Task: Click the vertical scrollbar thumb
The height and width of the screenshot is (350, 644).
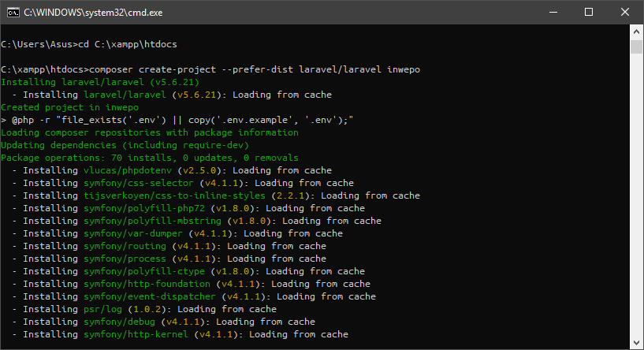Action: (x=637, y=47)
